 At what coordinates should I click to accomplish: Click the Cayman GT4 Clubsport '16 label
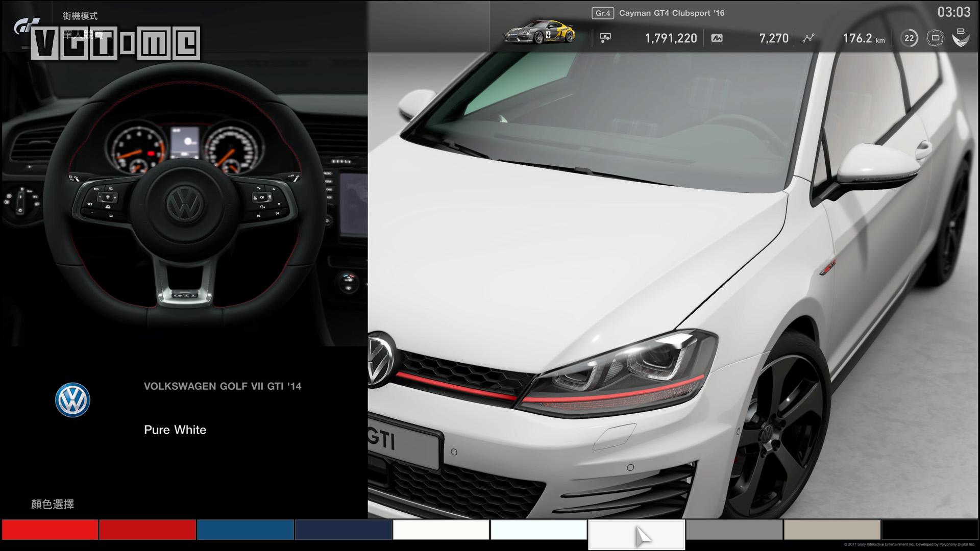pos(672,13)
